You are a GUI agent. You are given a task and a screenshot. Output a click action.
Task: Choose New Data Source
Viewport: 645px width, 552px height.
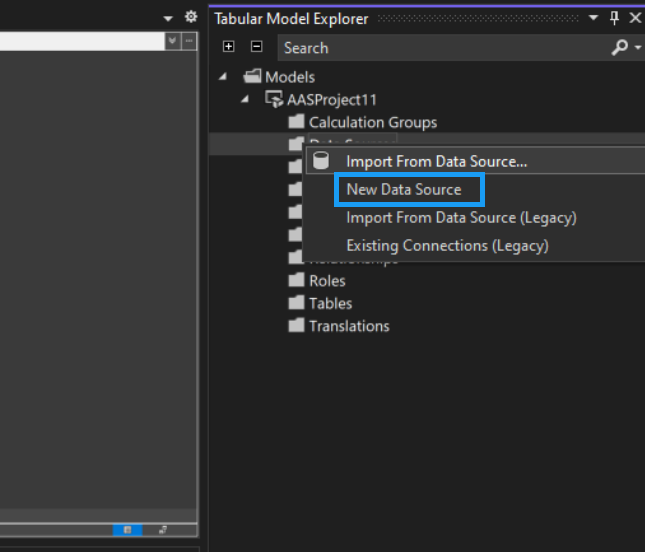(404, 190)
